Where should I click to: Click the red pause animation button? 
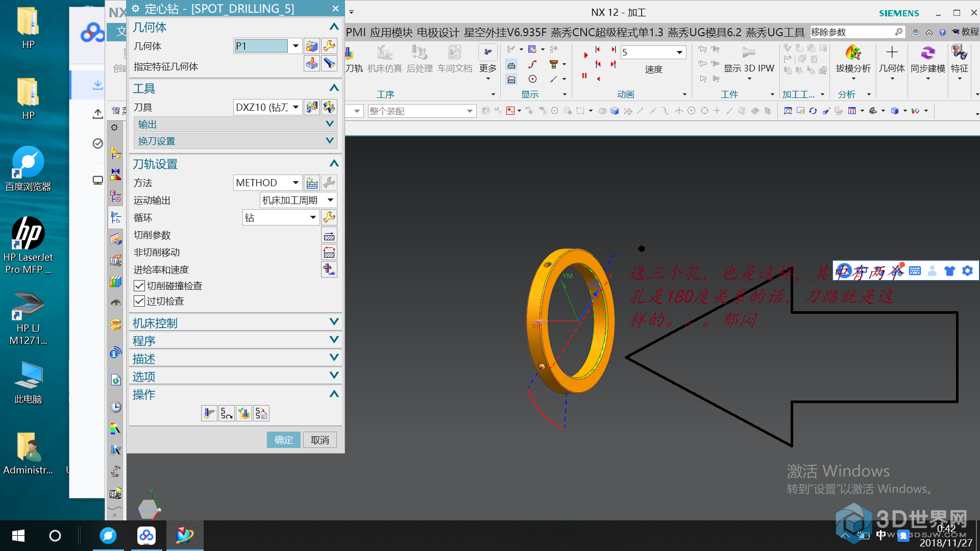(584, 76)
